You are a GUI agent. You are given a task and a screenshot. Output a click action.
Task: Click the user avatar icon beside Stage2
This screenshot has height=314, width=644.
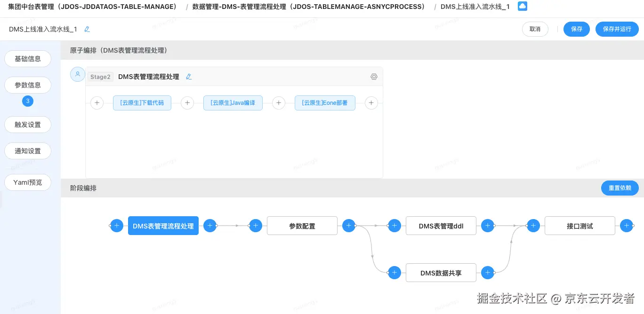point(78,74)
